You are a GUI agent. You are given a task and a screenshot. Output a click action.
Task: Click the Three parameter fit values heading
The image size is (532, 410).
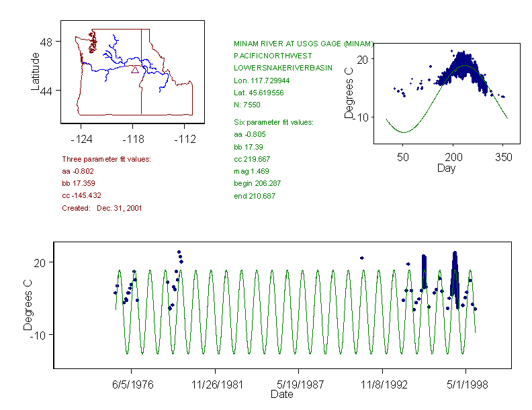[x=106, y=159]
